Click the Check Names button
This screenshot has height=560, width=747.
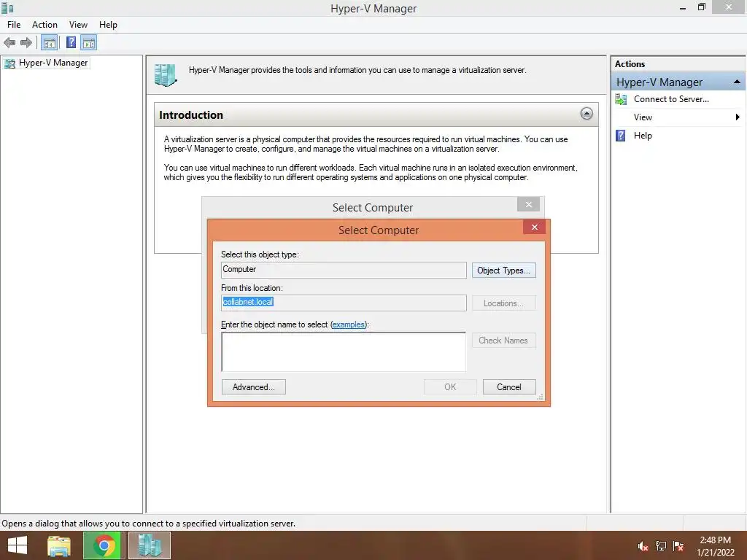[x=503, y=341]
